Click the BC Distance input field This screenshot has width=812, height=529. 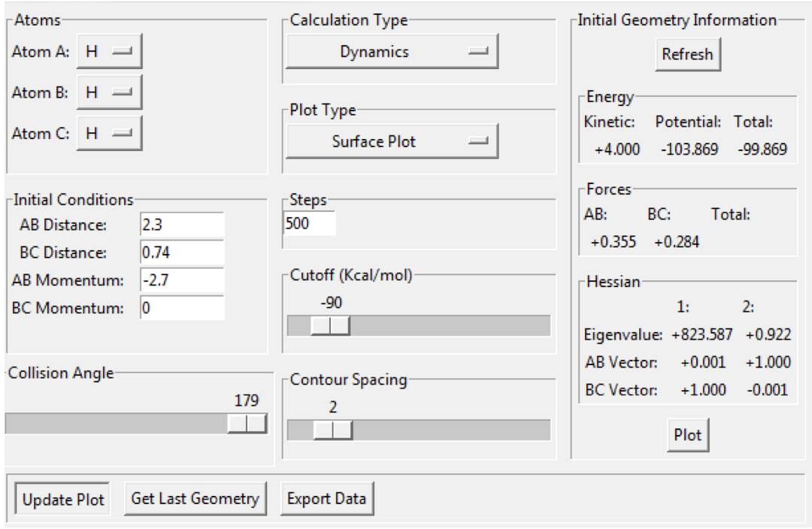[182, 252]
